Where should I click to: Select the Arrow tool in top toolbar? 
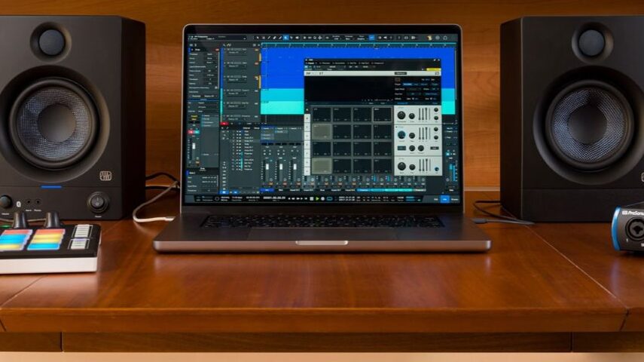(x=258, y=38)
